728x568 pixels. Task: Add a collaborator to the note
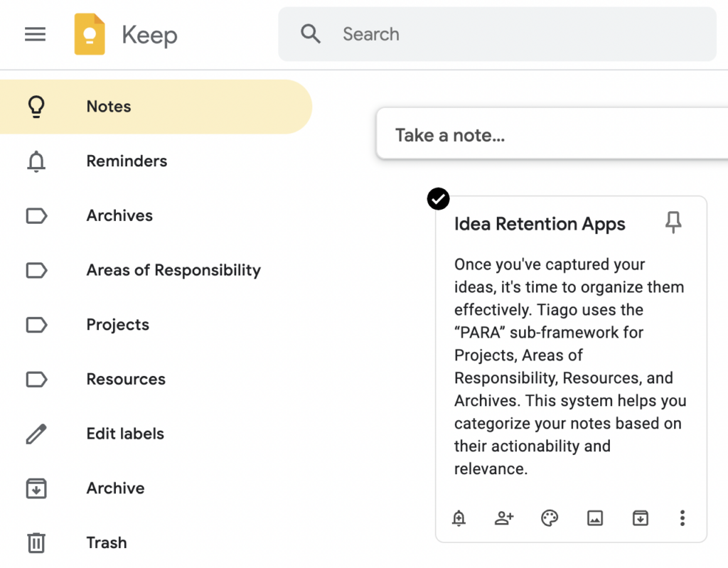click(x=504, y=518)
